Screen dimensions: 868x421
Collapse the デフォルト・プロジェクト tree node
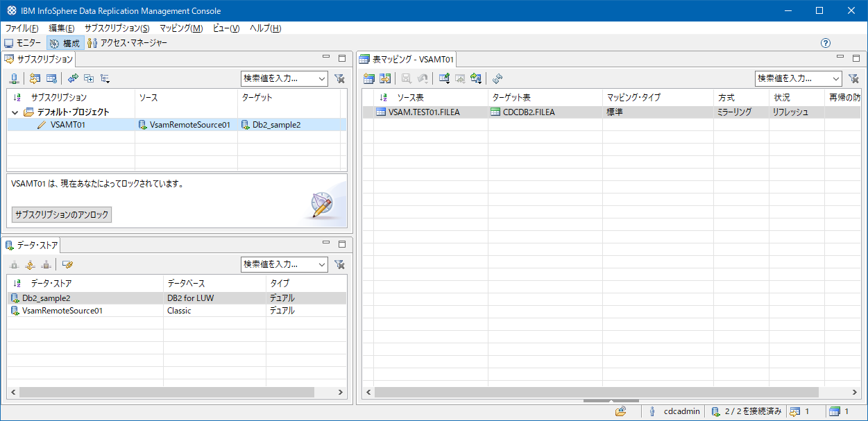point(15,112)
